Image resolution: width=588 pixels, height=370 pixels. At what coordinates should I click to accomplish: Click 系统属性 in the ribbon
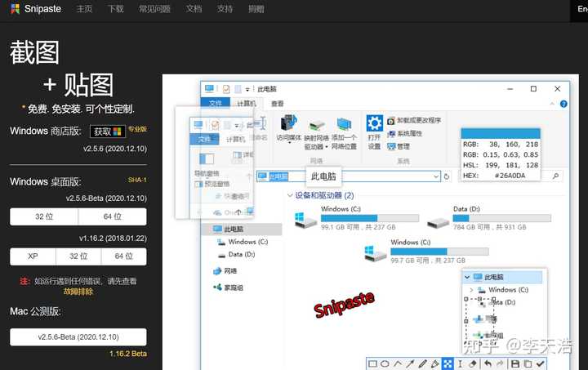pyautogui.click(x=404, y=133)
